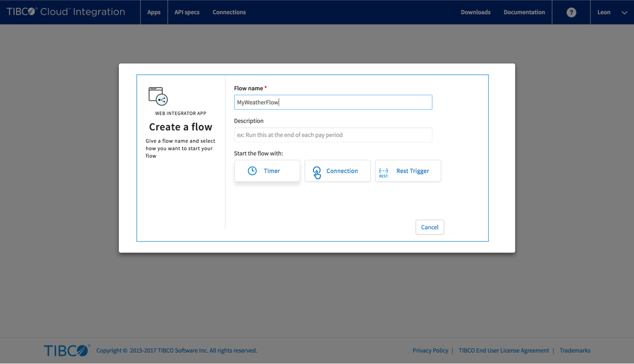Screen dimensions: 634x364
Task: Click the Web Integrator App icon
Action: [x=158, y=96]
